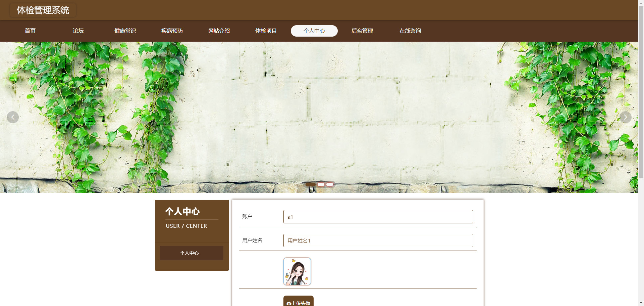
Task: Click the 个人中心 sidebar button
Action: (192, 253)
